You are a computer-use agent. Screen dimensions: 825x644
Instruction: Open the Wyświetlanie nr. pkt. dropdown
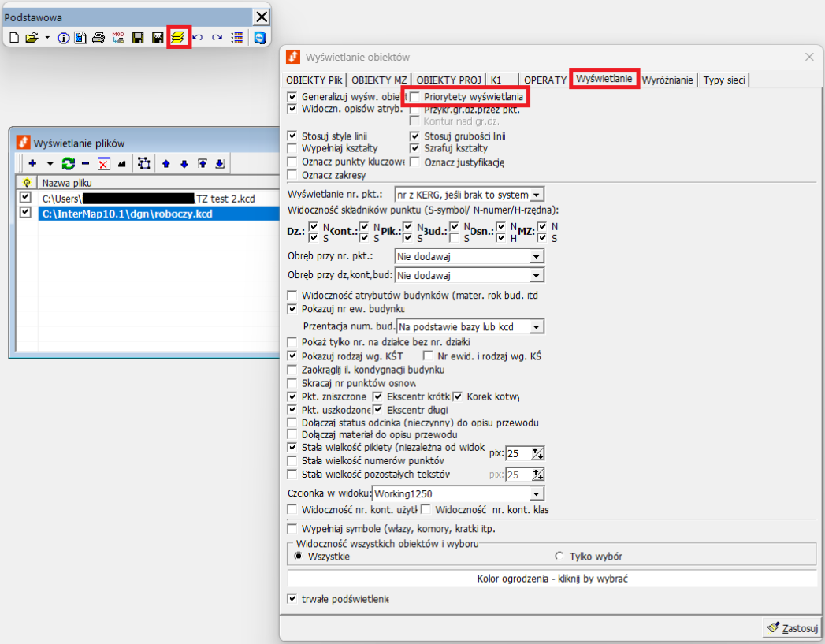[x=537, y=194]
